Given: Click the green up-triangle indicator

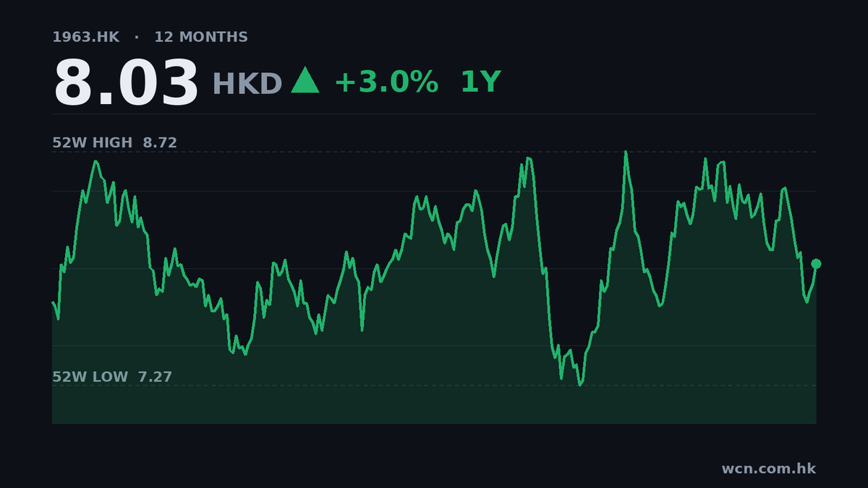Looking at the screenshot, I should pos(305,80).
